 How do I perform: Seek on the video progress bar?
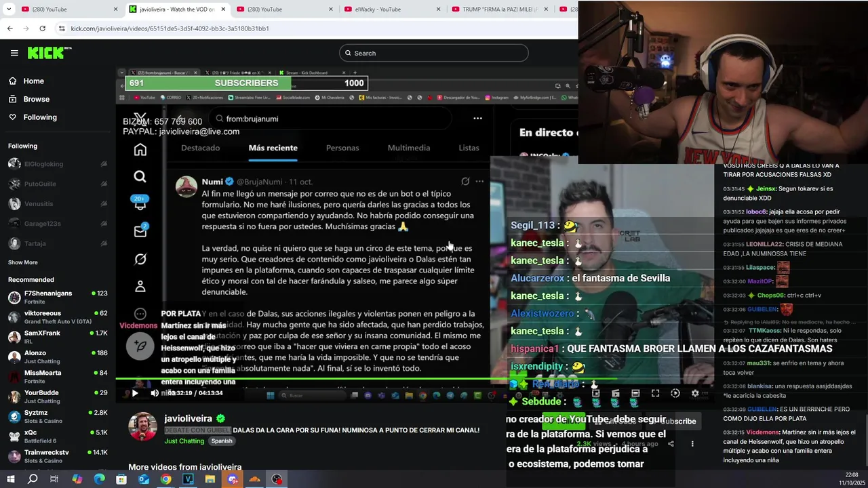click(414, 380)
